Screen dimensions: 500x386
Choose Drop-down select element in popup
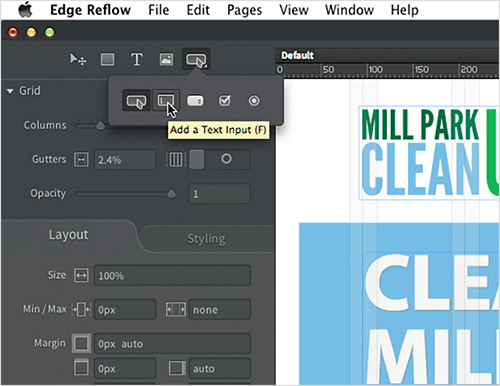coord(195,101)
